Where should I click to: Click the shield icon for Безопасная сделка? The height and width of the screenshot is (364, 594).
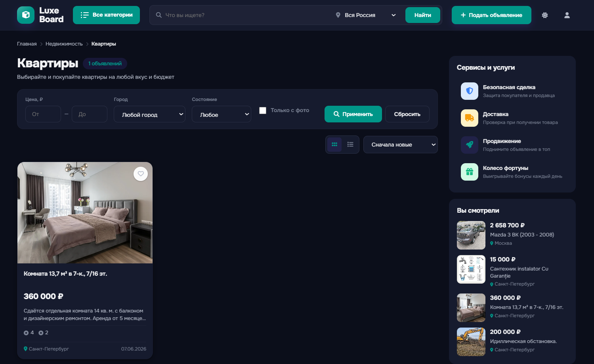click(x=470, y=91)
